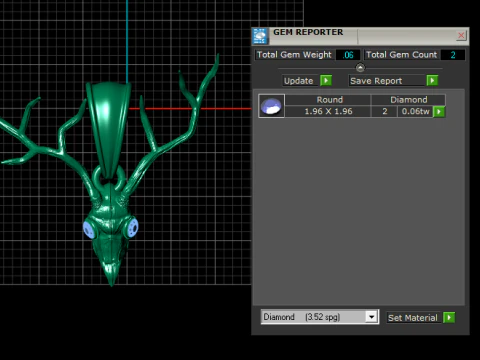Click the Set Material label
The width and height of the screenshot is (480, 360).
tap(413, 318)
